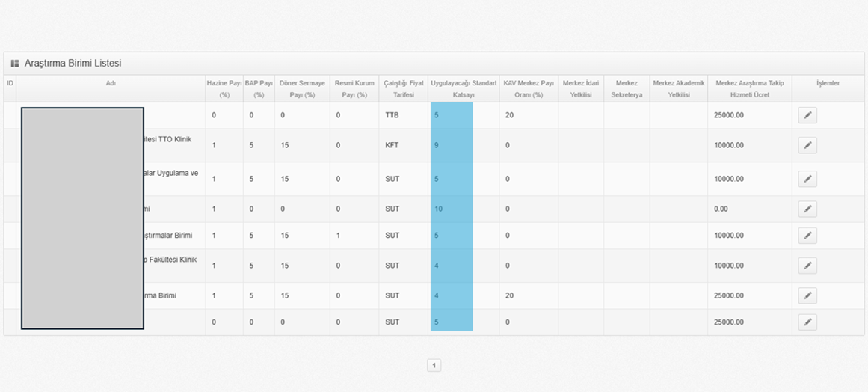Go to page 1 in pagination
Image resolution: width=868 pixels, height=392 pixels.
(x=434, y=365)
